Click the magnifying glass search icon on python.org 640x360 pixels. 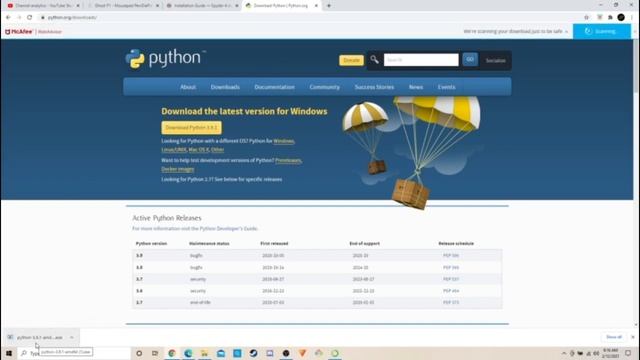tap(374, 60)
